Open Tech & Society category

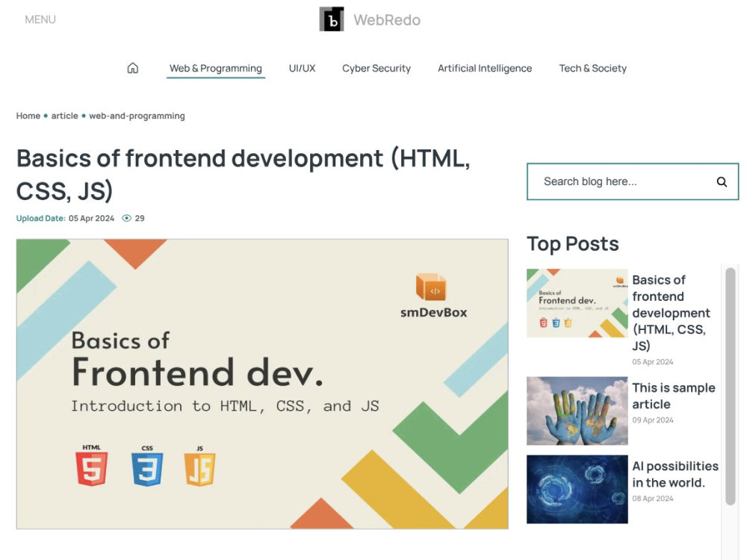pos(592,68)
